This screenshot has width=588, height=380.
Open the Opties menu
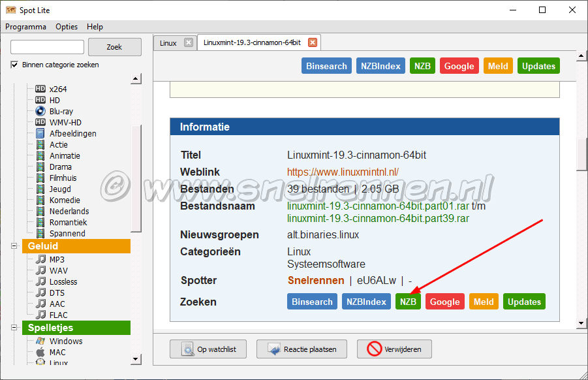click(x=67, y=27)
